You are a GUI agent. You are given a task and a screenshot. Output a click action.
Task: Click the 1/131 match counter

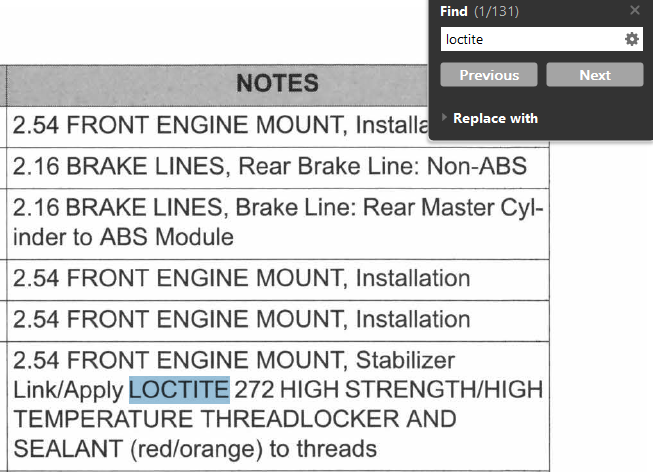[x=495, y=11]
